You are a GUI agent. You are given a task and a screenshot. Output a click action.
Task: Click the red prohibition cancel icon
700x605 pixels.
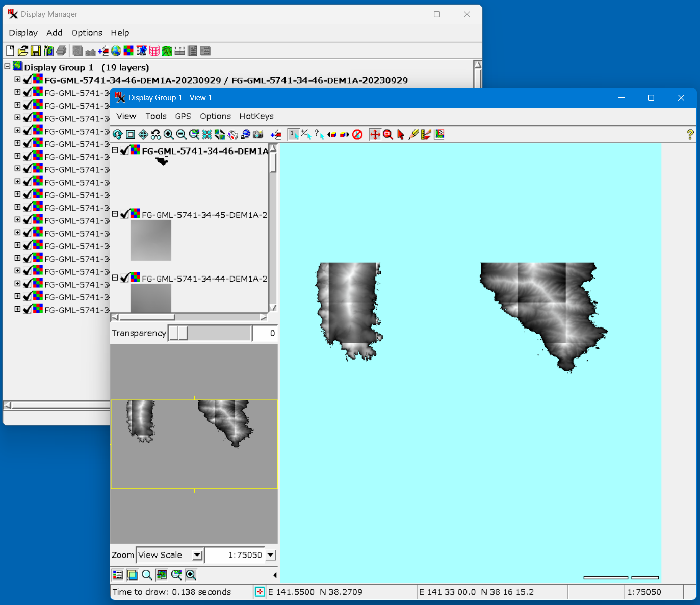357,134
